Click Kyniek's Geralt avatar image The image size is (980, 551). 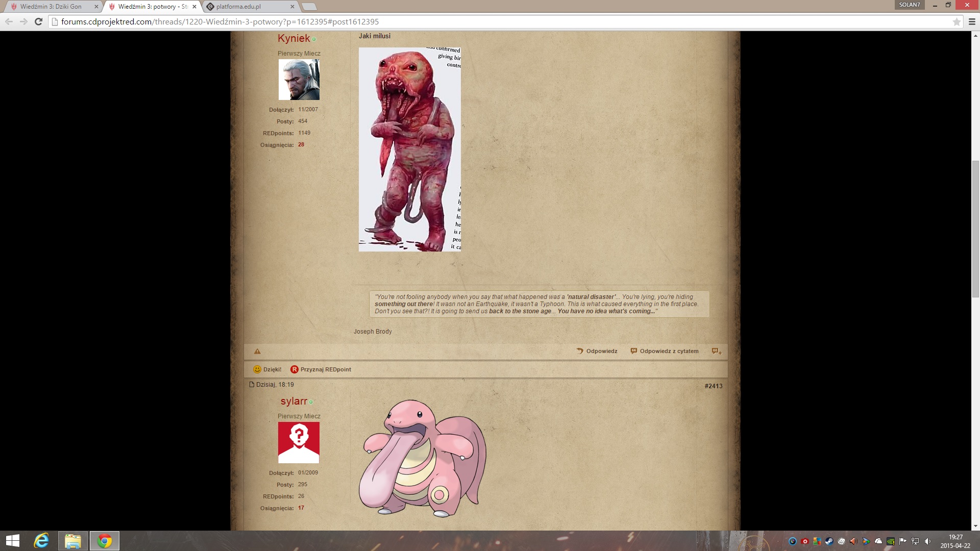point(299,80)
